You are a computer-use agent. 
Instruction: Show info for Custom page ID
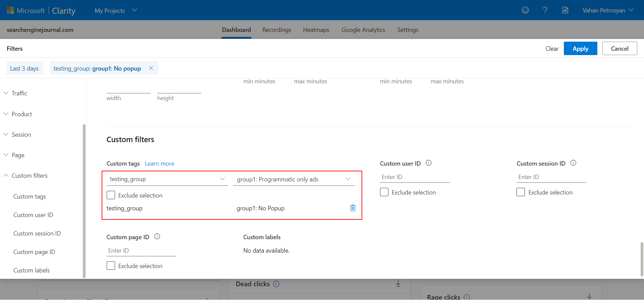point(157,237)
